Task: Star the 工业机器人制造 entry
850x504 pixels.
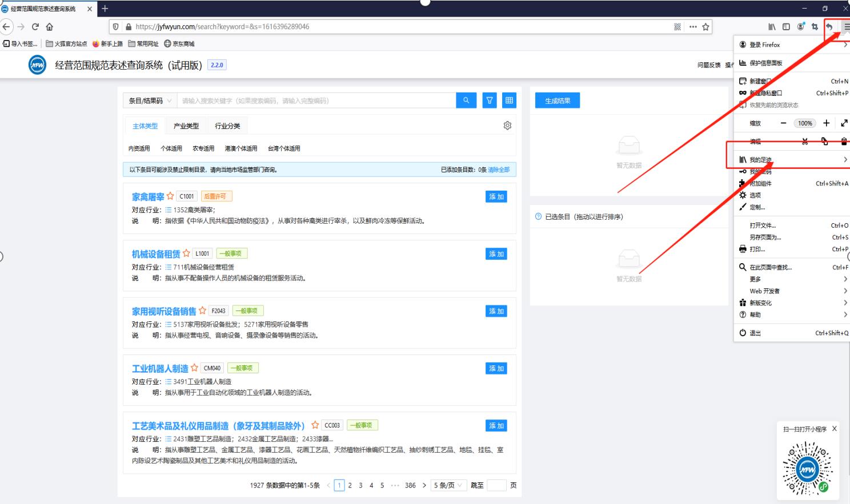Action: pos(194,368)
